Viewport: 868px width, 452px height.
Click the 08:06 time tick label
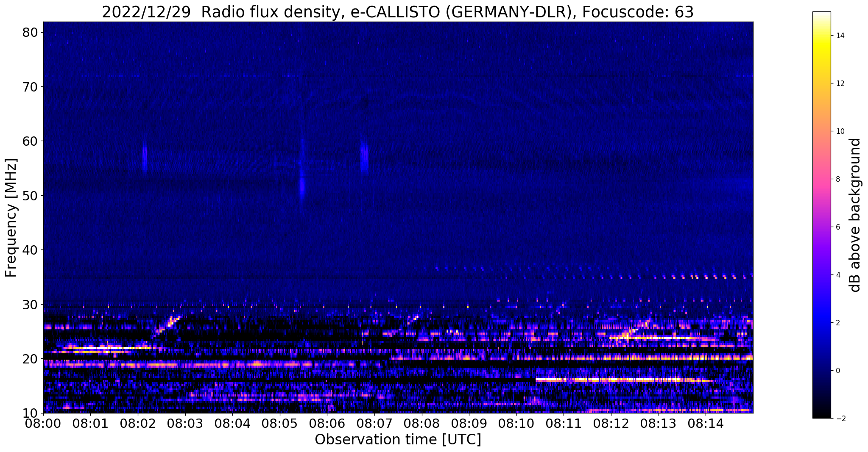point(327,423)
